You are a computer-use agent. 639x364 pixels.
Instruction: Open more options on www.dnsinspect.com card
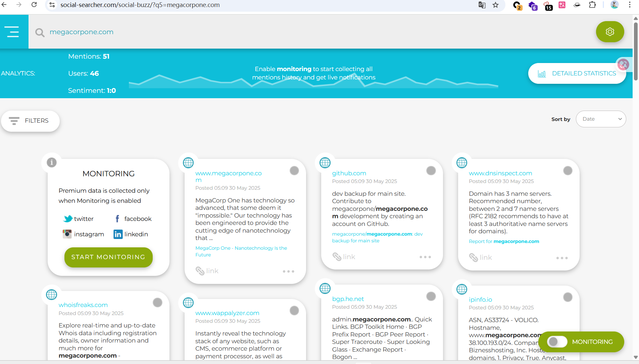click(x=562, y=258)
